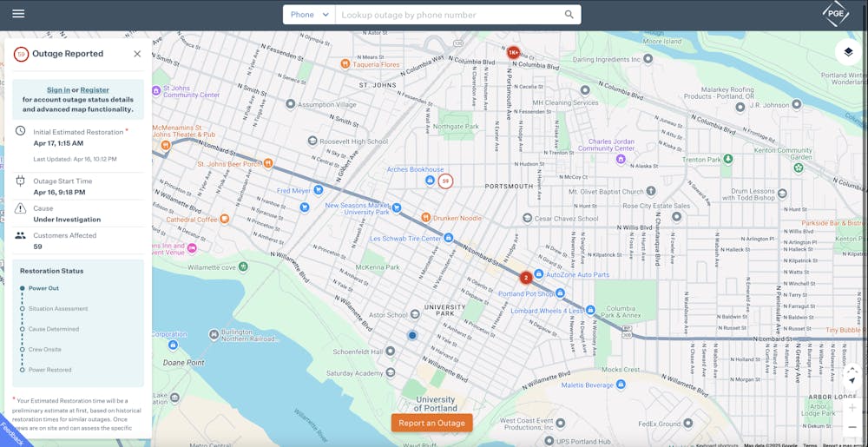This screenshot has height=447, width=868.
Task: Zoom in on the map
Action: pyautogui.click(x=852, y=407)
